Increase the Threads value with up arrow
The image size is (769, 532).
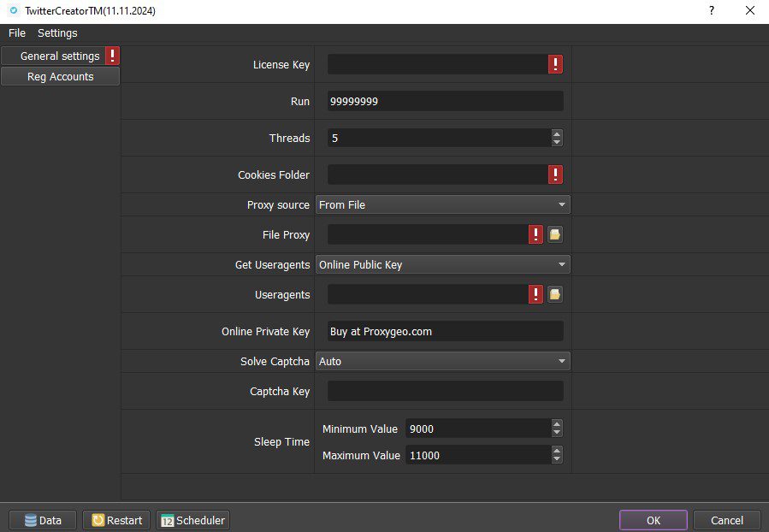tap(557, 133)
